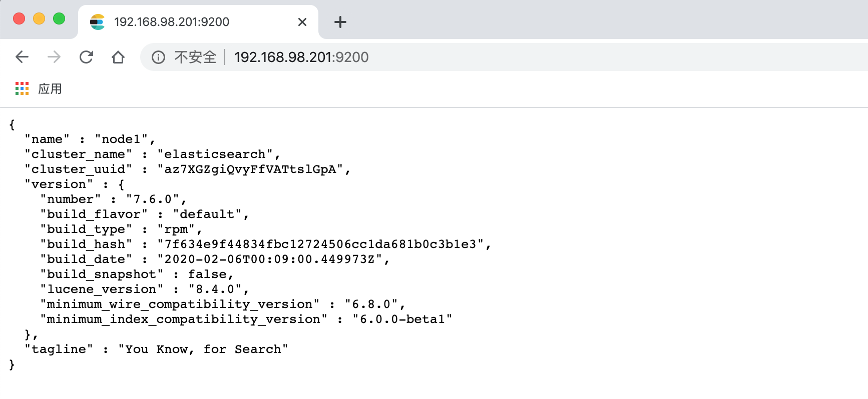Open the browser home page
The image size is (868, 399).
[x=118, y=57]
